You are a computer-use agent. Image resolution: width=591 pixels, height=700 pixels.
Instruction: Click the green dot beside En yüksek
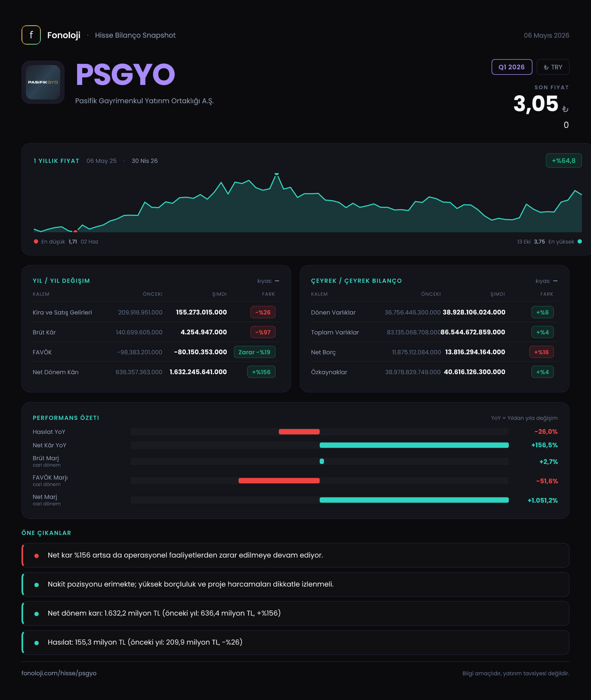(x=580, y=241)
